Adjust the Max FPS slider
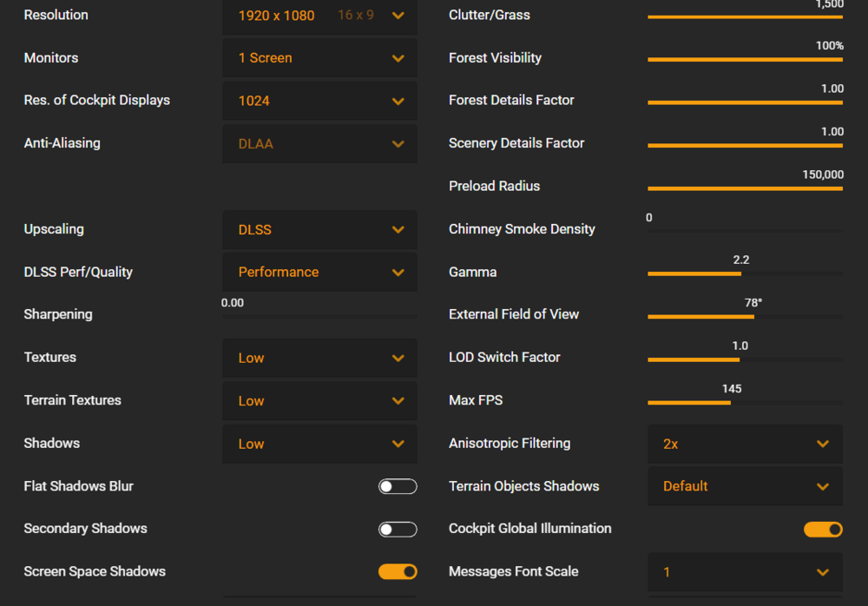 click(745, 402)
